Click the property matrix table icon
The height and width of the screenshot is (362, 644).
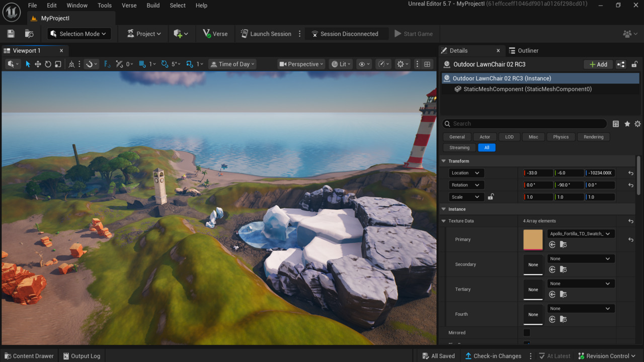click(x=616, y=124)
